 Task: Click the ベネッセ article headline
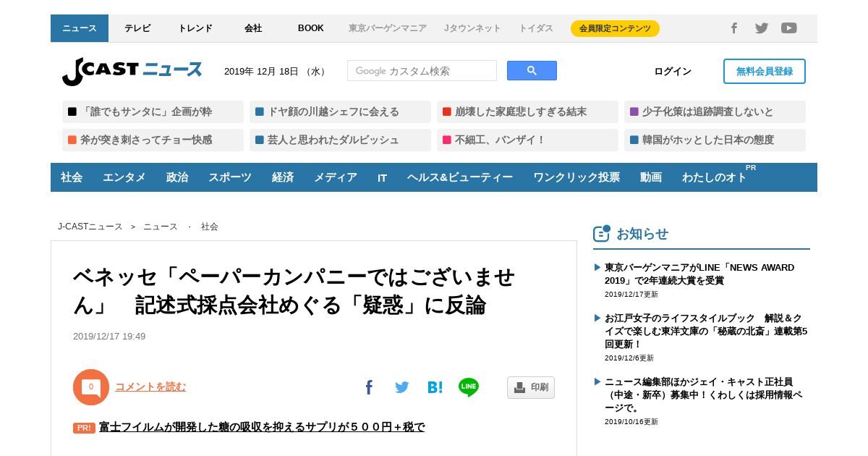[294, 291]
